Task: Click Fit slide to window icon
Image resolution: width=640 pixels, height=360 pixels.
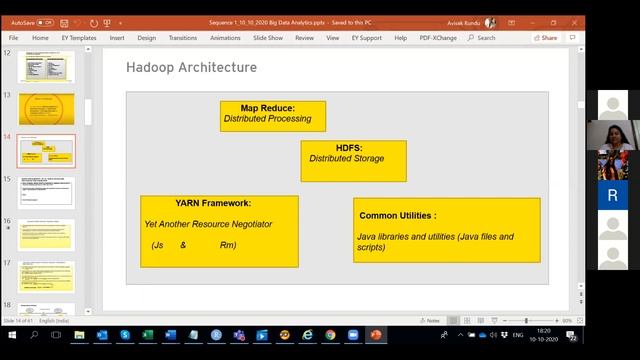Action: click(580, 321)
